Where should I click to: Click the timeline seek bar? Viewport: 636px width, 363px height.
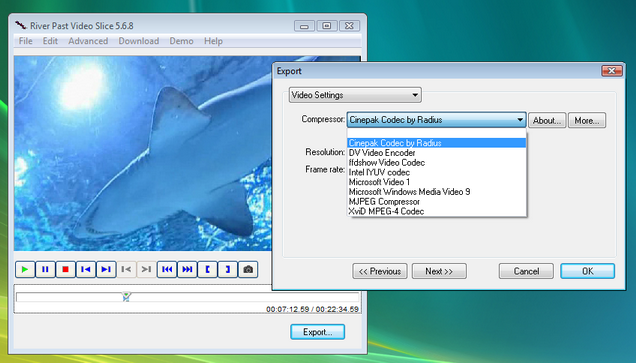(187, 297)
